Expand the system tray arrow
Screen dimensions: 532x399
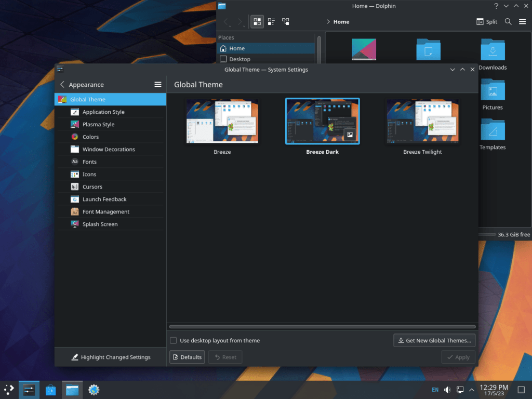point(472,390)
